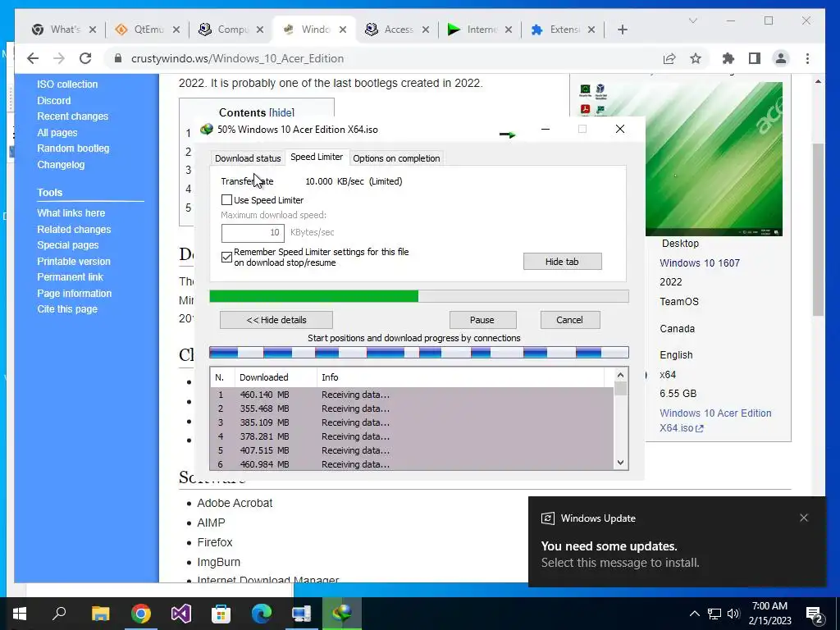840x630 pixels.
Task: Launch Visual Studio from the taskbar
Action: [x=181, y=614]
